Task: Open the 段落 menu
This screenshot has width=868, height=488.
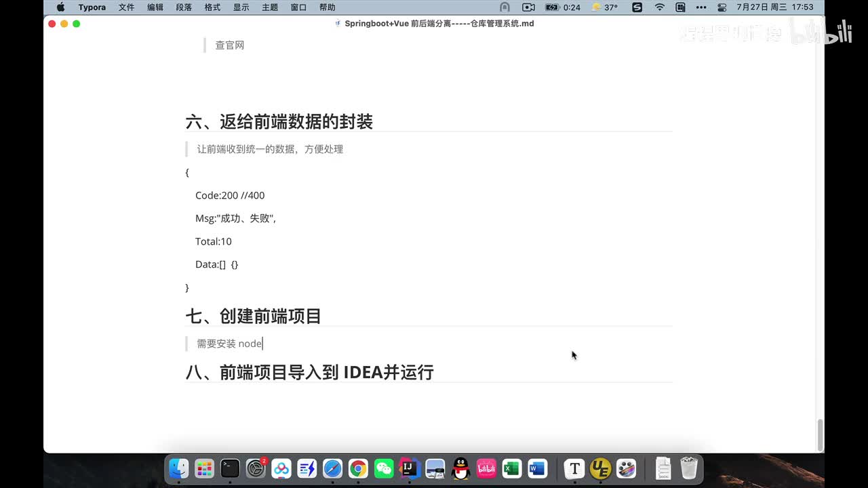Action: coord(184,7)
